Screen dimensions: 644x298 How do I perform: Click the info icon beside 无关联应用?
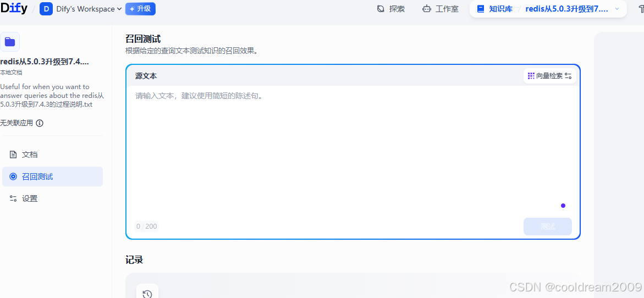[40, 123]
